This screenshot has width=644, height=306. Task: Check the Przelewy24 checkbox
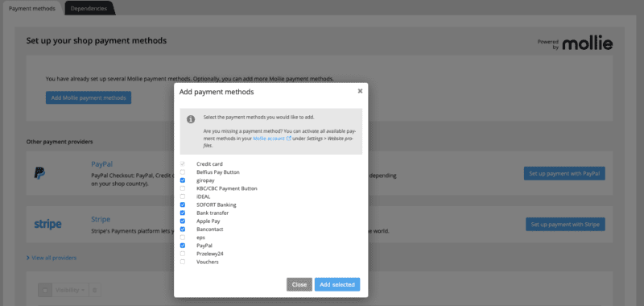tap(183, 254)
